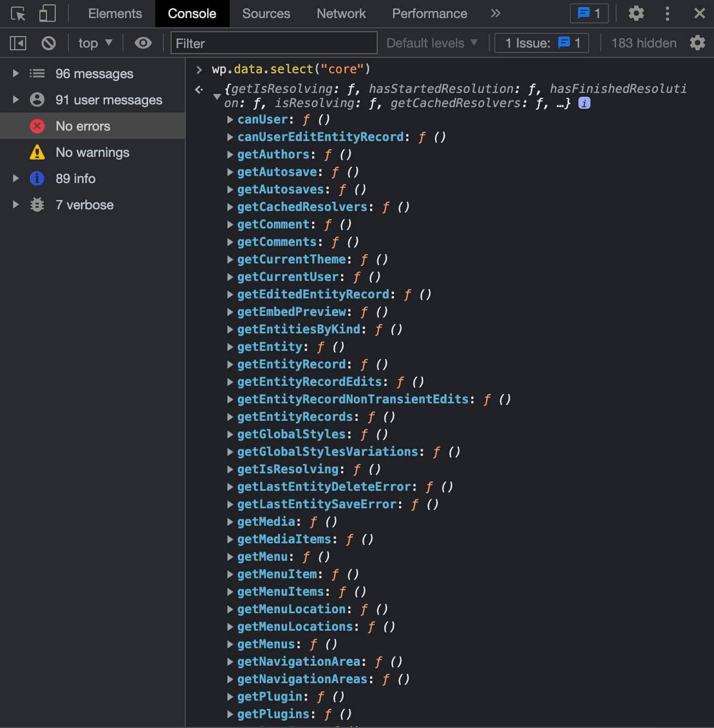The width and height of the screenshot is (714, 728).
Task: Reveal the 183 hidden messages
Action: 643,43
